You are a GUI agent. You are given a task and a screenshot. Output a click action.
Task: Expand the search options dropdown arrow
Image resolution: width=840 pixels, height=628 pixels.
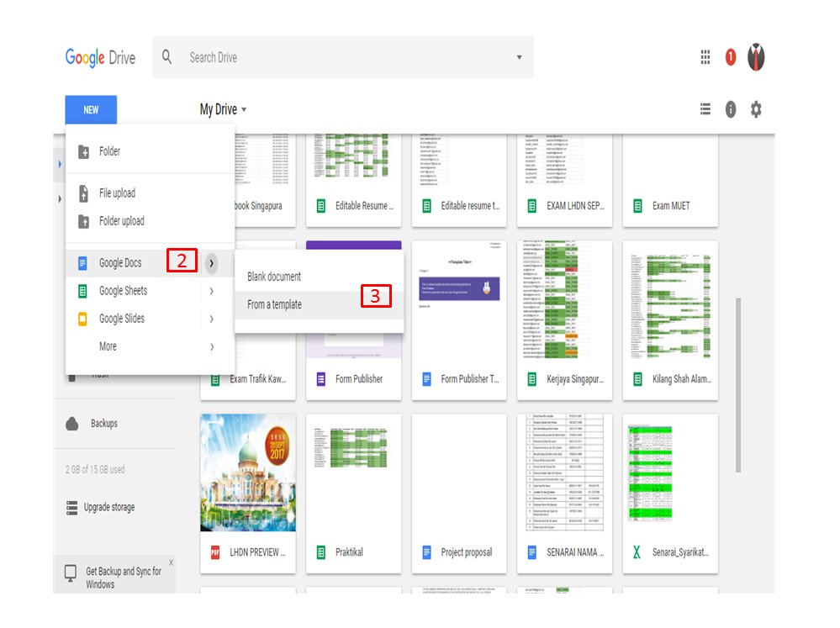519,57
